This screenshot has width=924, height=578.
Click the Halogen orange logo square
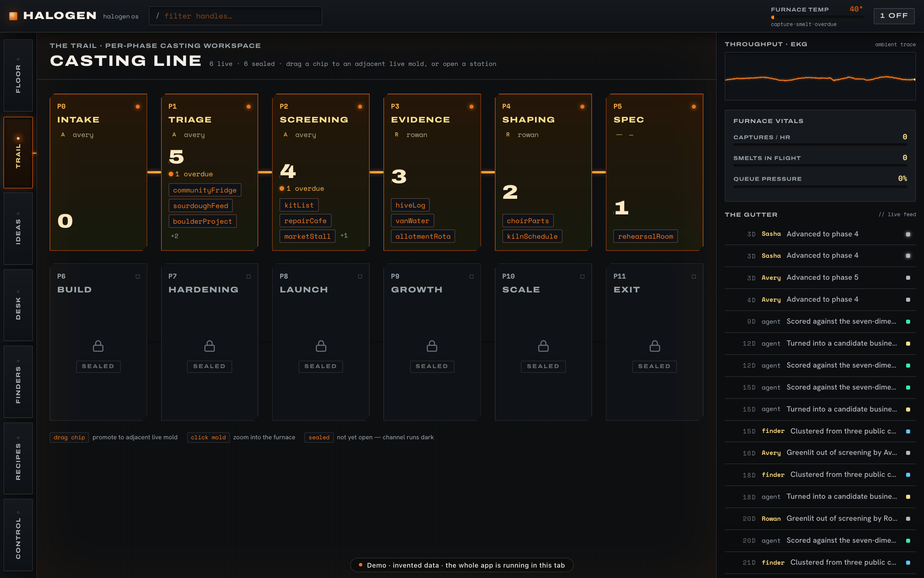[x=13, y=16]
